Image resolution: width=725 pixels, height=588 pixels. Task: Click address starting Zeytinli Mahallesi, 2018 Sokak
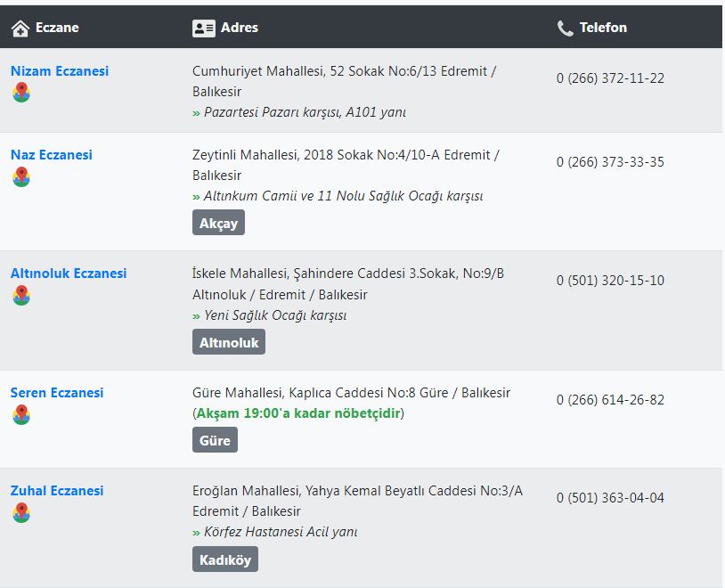(x=346, y=165)
